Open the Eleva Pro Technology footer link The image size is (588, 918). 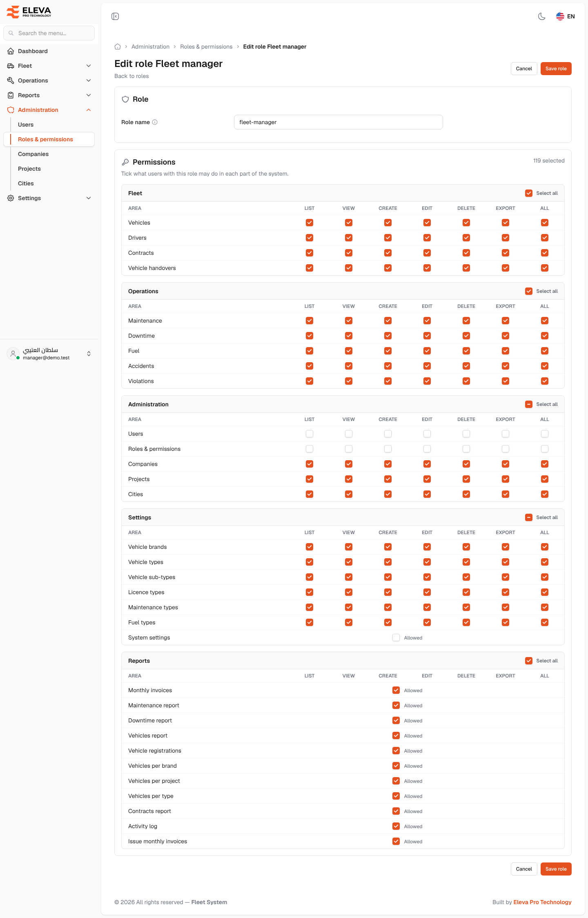542,902
